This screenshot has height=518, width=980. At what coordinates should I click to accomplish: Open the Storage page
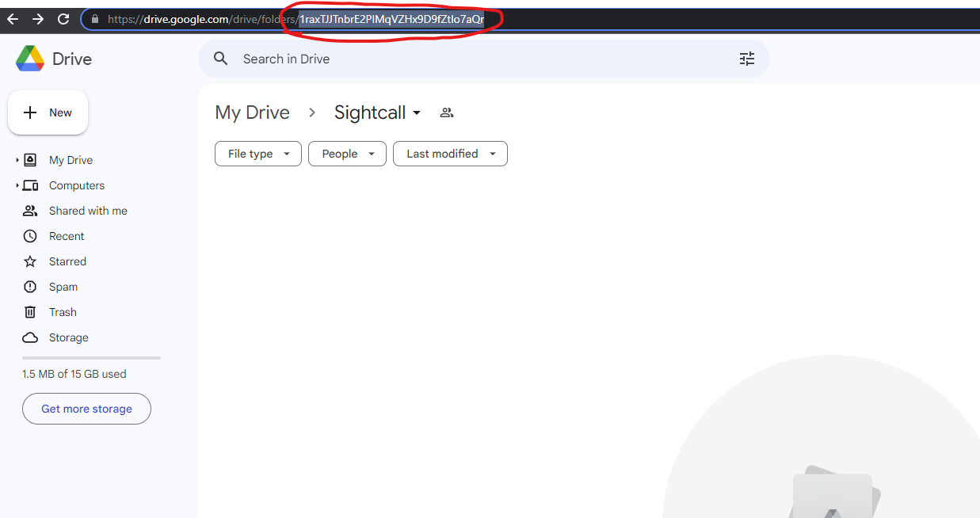[69, 337]
